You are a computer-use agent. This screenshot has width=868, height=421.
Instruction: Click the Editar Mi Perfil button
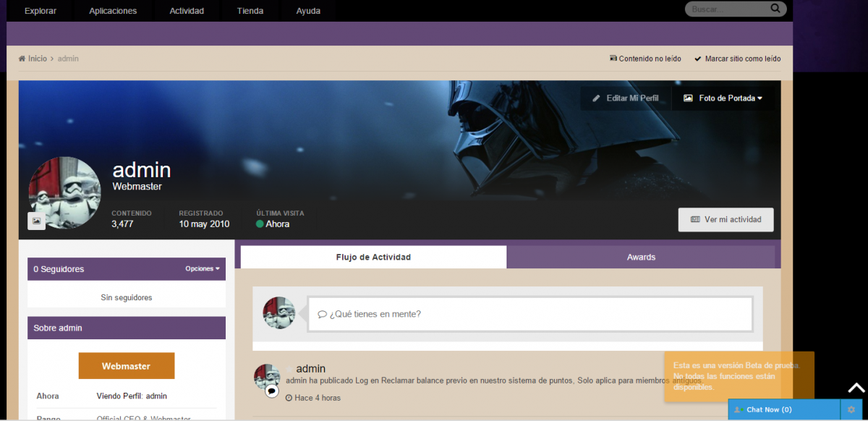coord(626,98)
